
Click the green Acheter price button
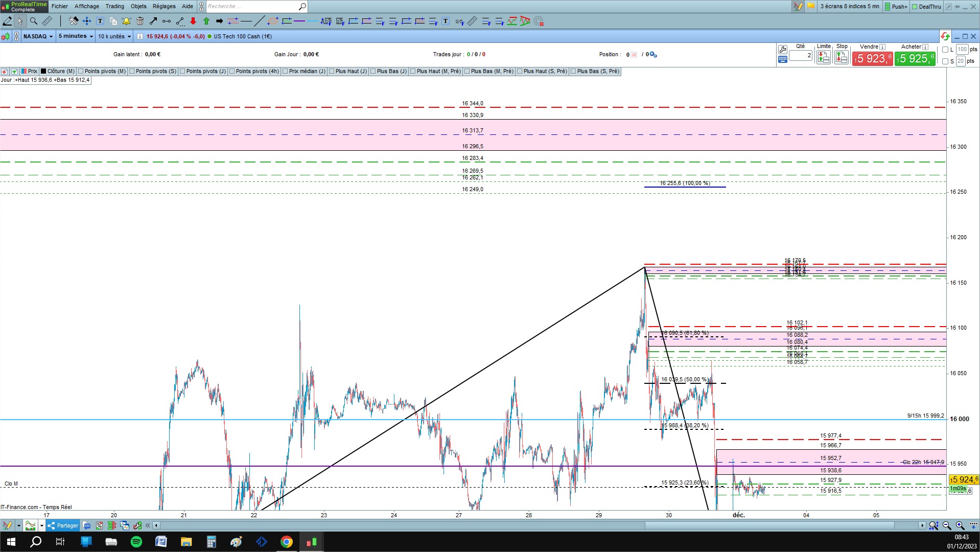[915, 59]
